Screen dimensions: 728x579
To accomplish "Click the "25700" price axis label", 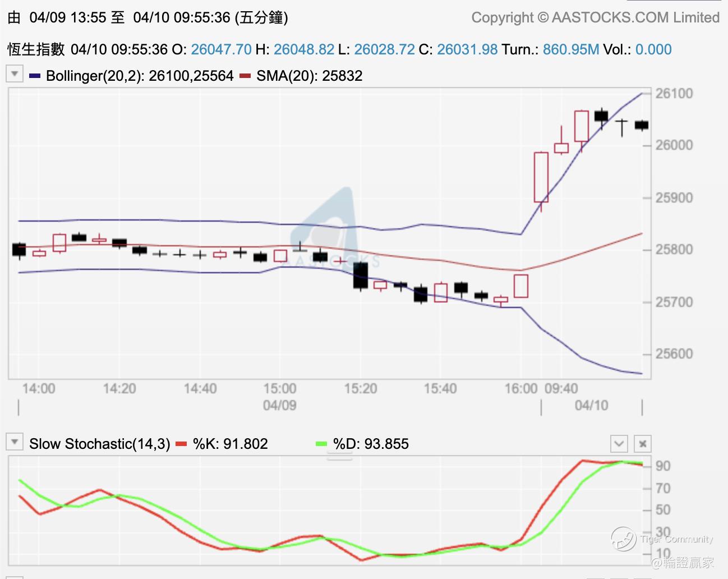I will 674,302.
